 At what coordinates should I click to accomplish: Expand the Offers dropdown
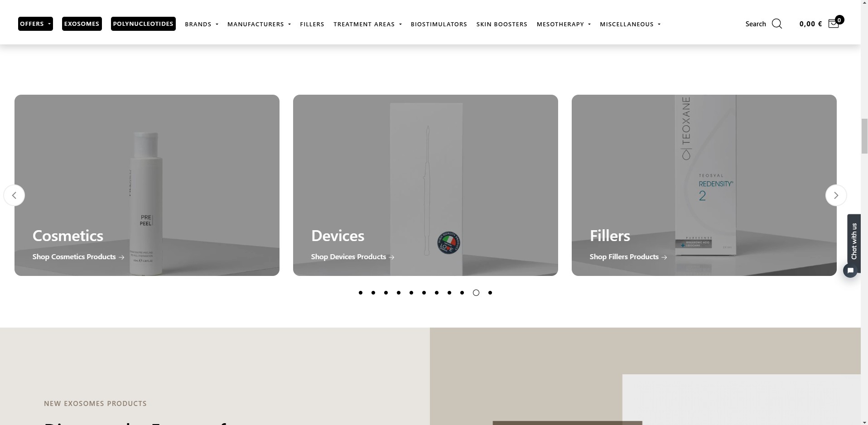[x=35, y=24]
